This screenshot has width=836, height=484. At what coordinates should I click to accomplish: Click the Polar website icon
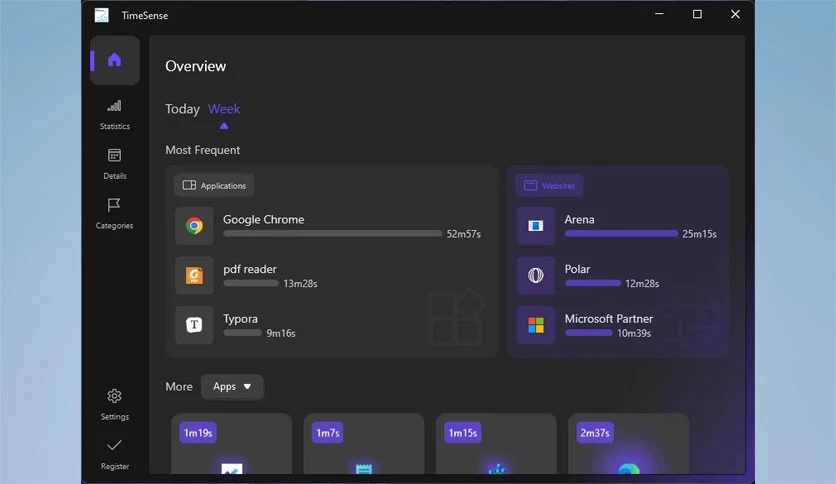point(536,276)
